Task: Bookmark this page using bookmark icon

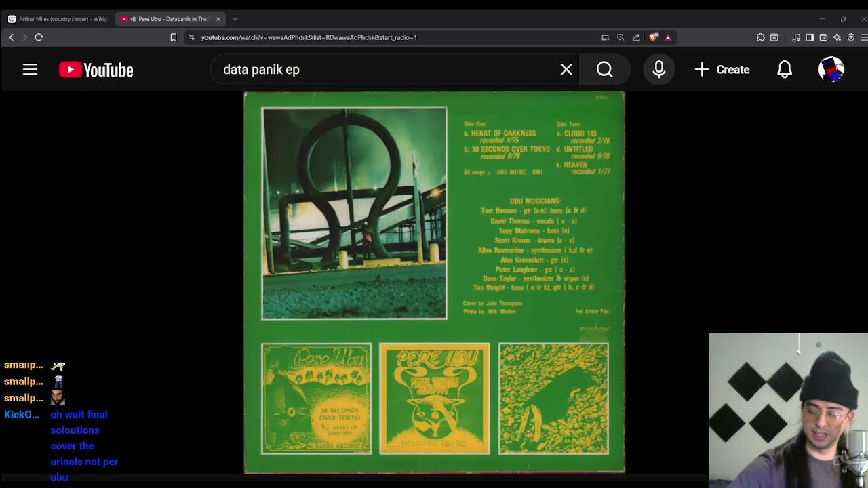Action: click(174, 37)
